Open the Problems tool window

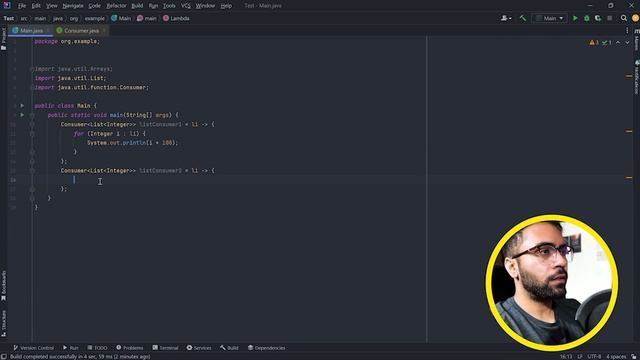129,348
